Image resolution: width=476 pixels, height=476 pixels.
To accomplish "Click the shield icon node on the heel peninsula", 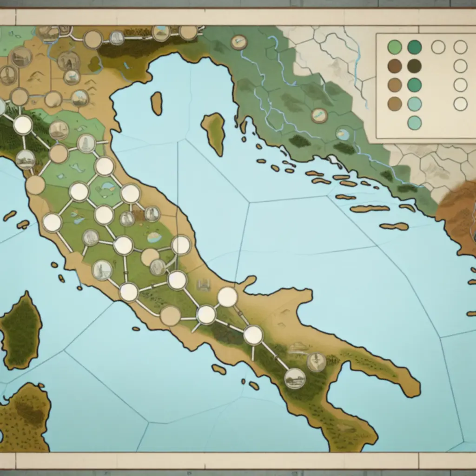I will [316, 362].
